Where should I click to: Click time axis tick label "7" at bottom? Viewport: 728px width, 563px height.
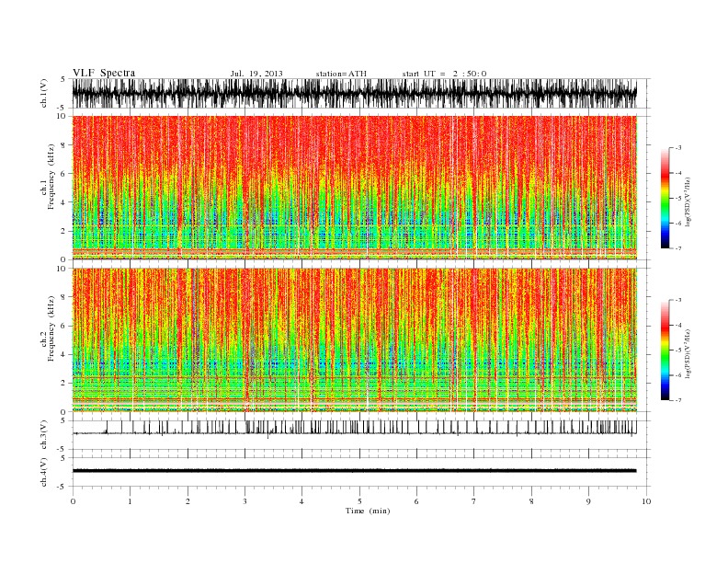(x=474, y=501)
